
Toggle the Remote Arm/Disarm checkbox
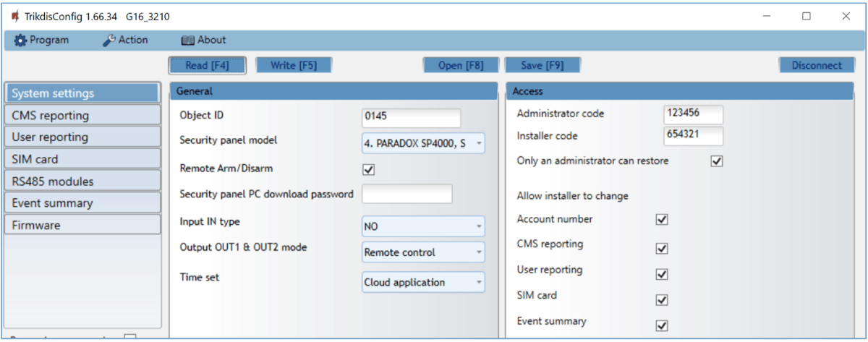tap(368, 170)
